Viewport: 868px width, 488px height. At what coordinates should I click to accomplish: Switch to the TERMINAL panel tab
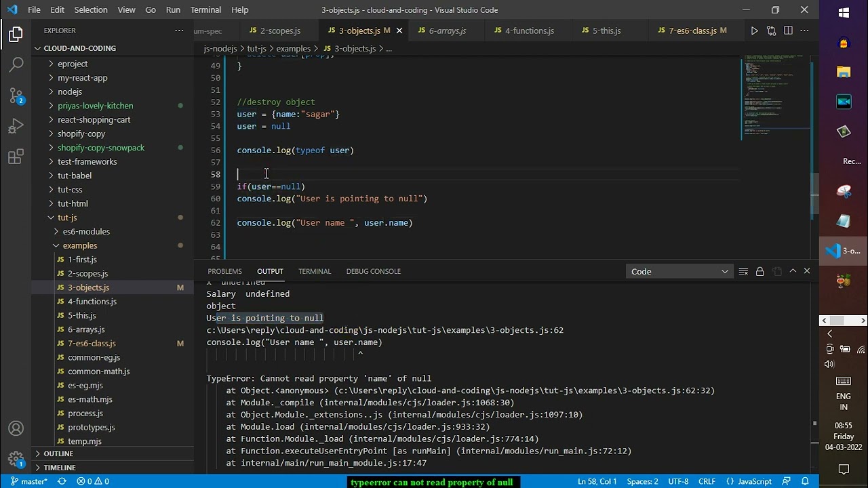315,271
